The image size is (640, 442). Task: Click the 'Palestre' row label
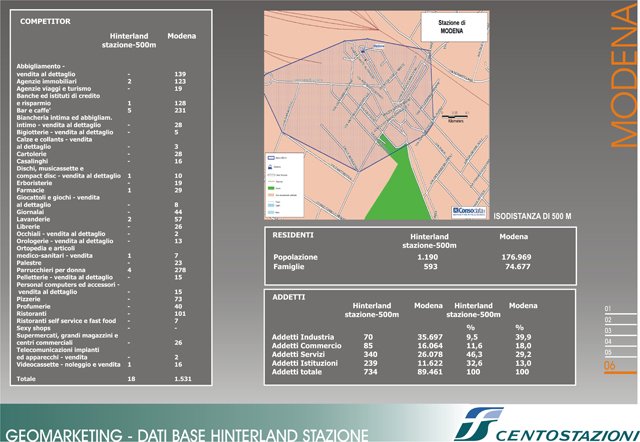coord(29,263)
